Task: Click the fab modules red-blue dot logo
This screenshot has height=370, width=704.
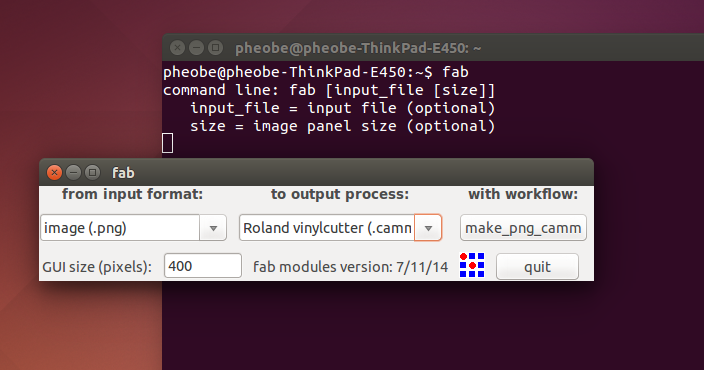Action: pos(472,265)
